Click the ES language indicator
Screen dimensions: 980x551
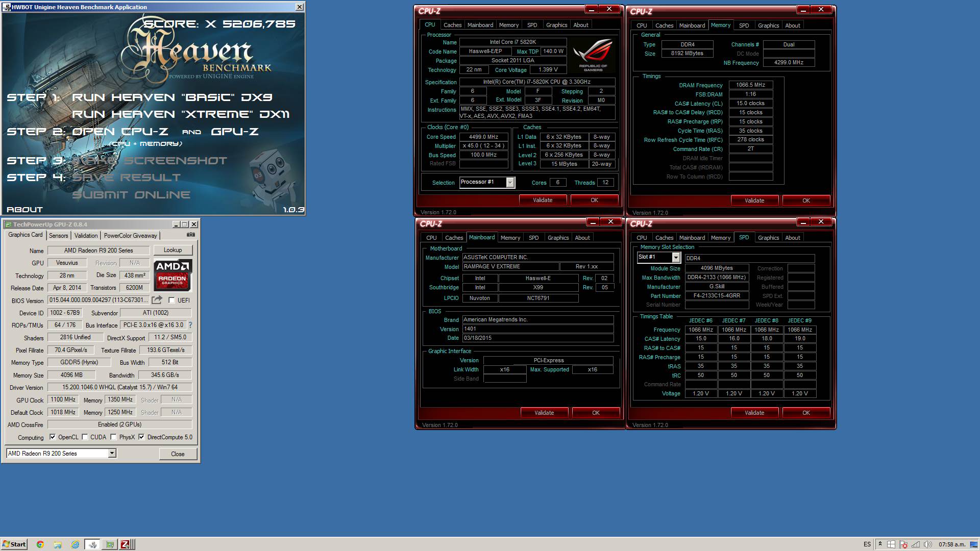click(x=867, y=544)
